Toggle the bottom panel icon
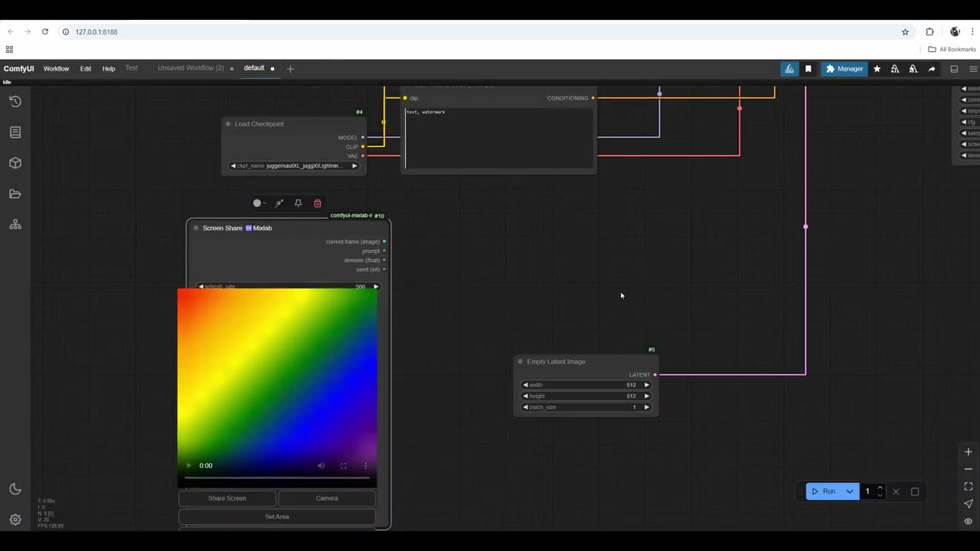The height and width of the screenshot is (551, 980). coord(954,69)
